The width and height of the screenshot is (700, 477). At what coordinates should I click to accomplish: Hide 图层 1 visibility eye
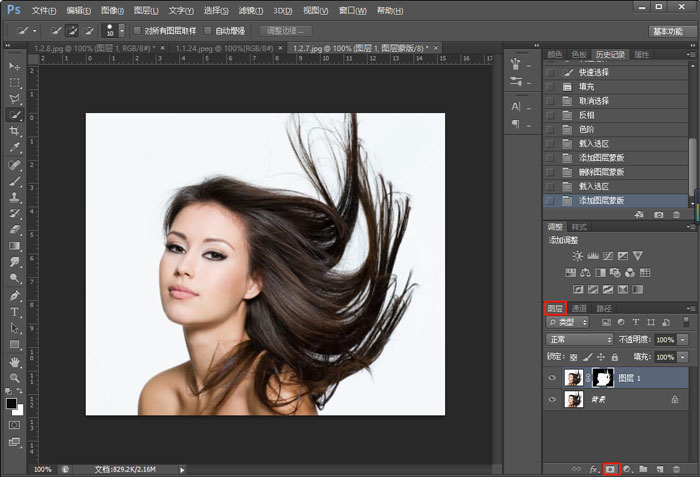552,378
